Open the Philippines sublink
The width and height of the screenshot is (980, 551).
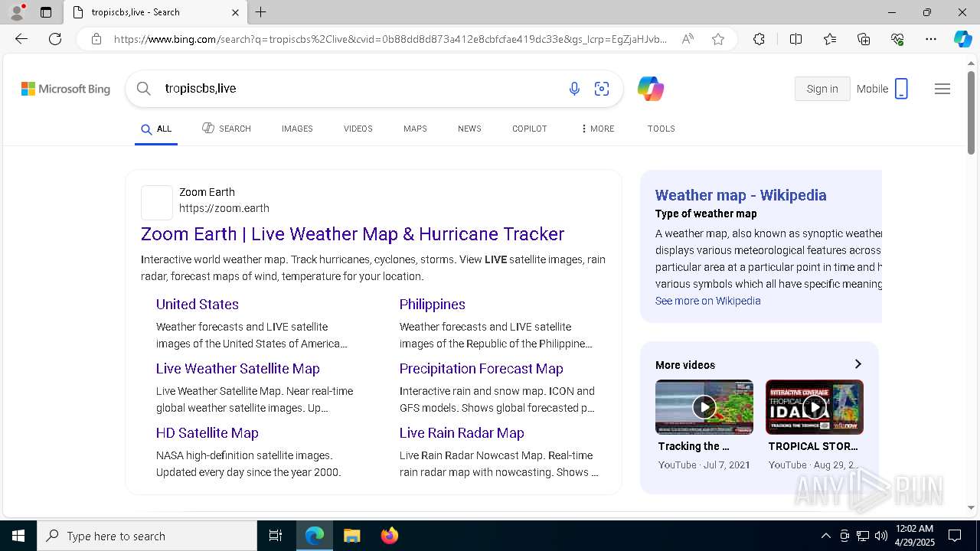click(x=433, y=305)
